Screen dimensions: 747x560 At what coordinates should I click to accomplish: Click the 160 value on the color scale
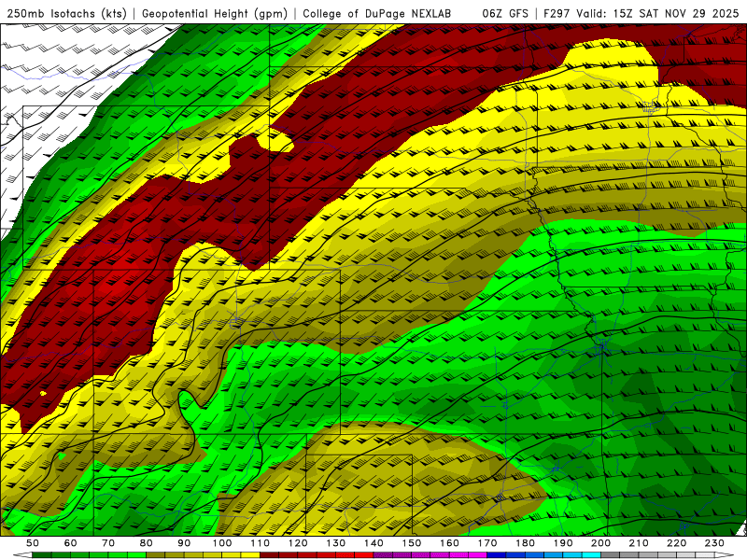click(x=449, y=543)
